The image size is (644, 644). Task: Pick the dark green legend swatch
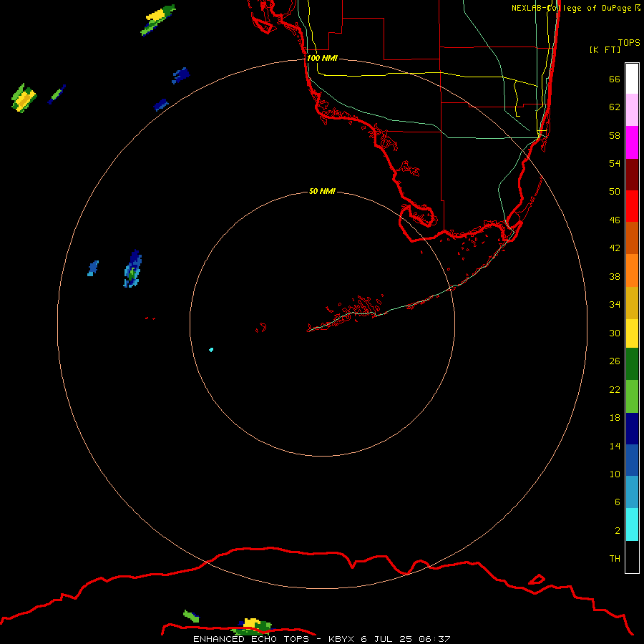632,364
